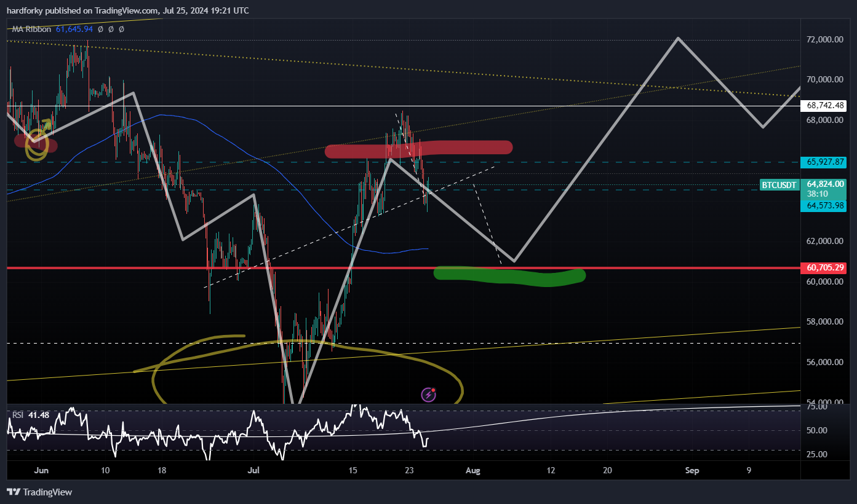Click the MA Ribbon value 61,645.94
This screenshot has width=857, height=504.
pos(74,29)
